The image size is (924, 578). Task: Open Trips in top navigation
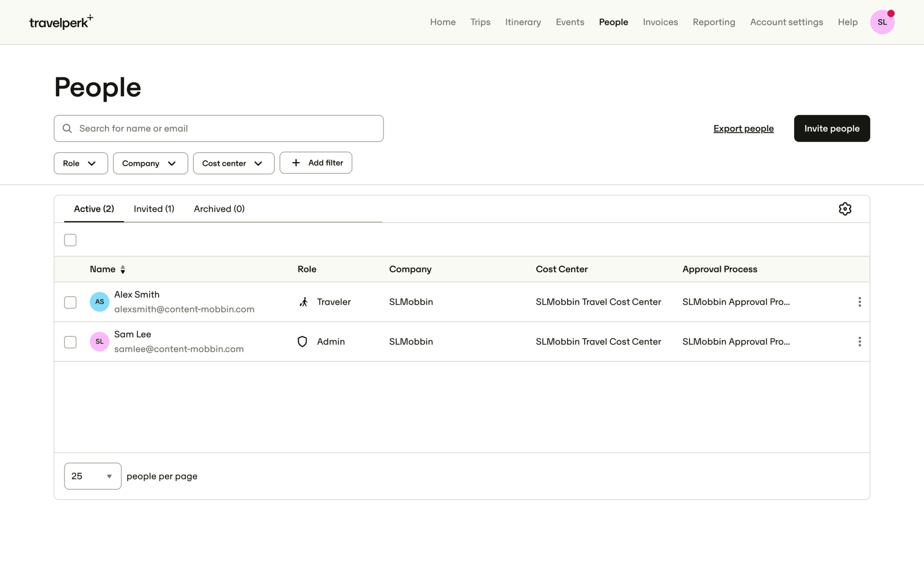click(480, 22)
